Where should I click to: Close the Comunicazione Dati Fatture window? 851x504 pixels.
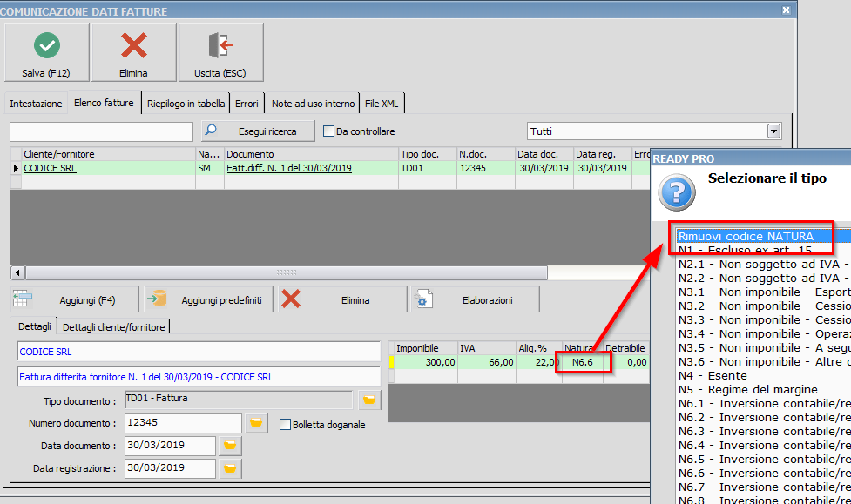click(786, 10)
